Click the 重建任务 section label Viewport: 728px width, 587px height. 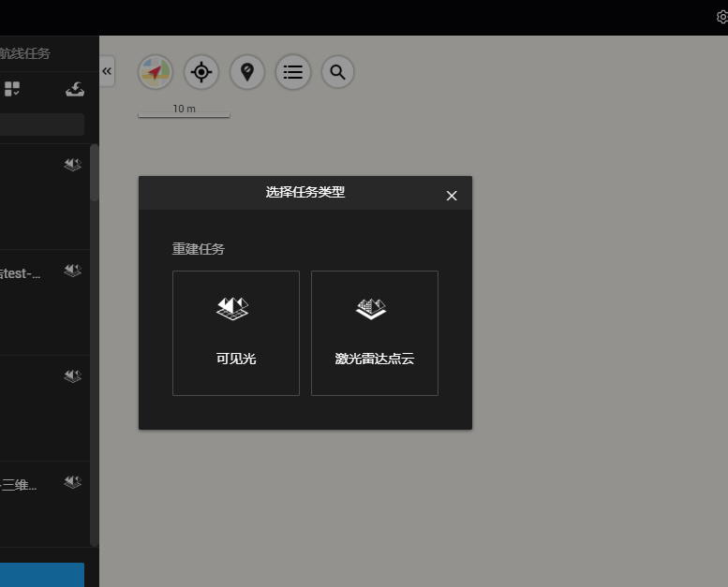(199, 249)
